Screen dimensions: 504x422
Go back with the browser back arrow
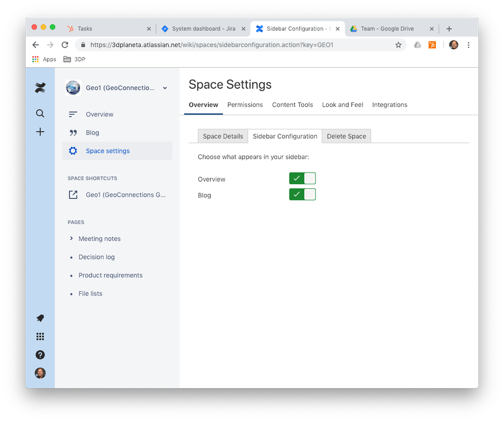(x=36, y=45)
